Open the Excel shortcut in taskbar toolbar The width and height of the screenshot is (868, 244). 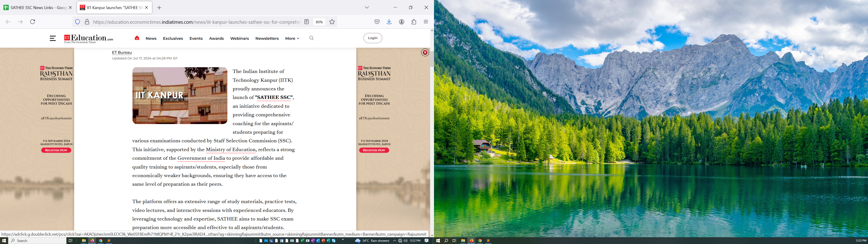pos(302,241)
